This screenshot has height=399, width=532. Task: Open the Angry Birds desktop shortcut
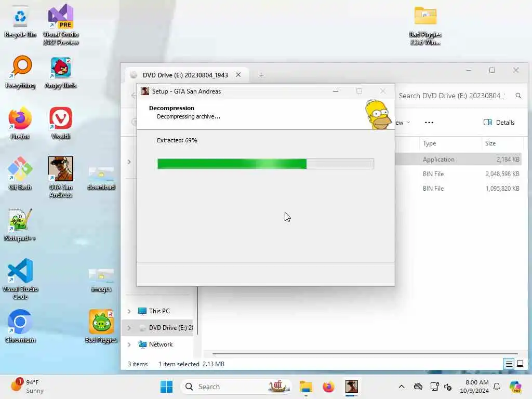(61, 72)
